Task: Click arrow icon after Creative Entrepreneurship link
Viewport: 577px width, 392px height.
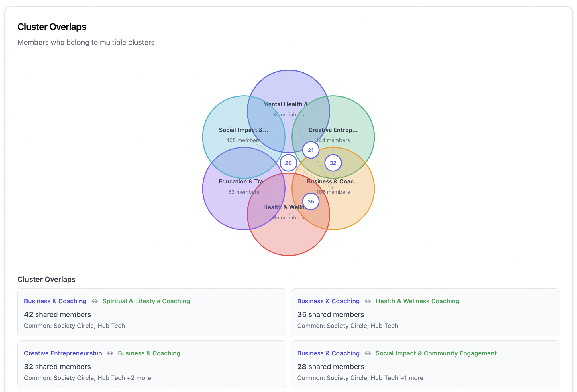Action: point(110,353)
